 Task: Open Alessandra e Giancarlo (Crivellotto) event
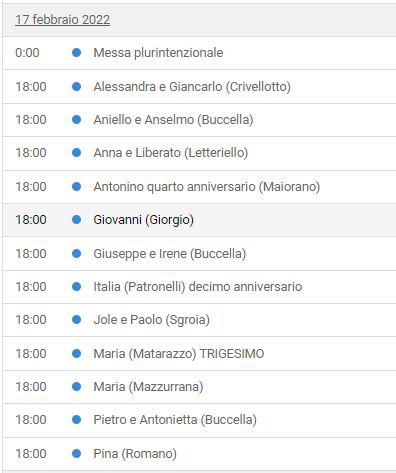click(x=192, y=87)
